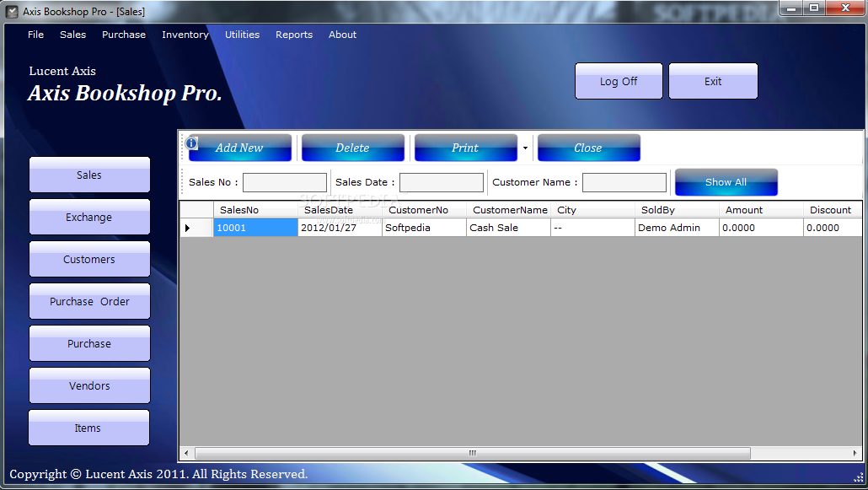The image size is (868, 490).
Task: Focus the Sales Date input field
Action: [x=442, y=182]
